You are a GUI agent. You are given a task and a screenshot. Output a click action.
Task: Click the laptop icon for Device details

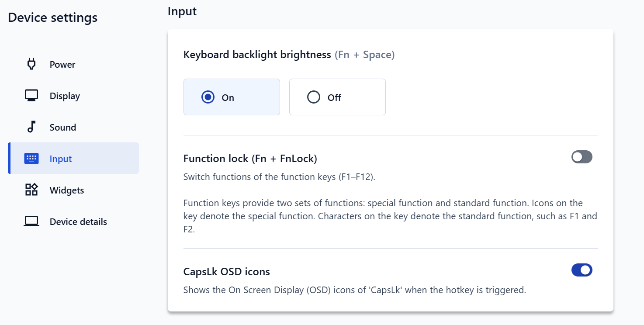click(x=31, y=221)
